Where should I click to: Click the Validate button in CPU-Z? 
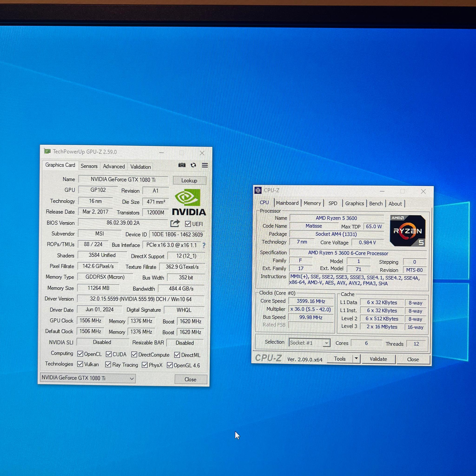[378, 359]
